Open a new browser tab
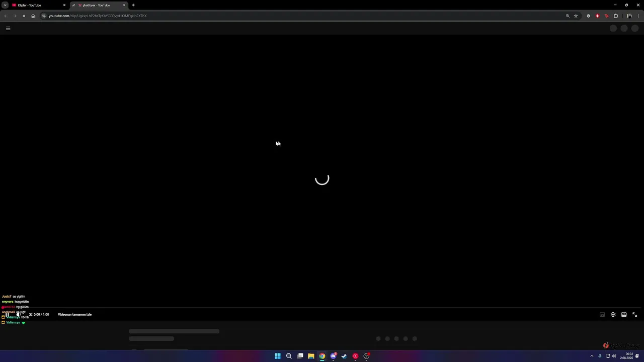Image resolution: width=644 pixels, height=362 pixels. pos(133,5)
